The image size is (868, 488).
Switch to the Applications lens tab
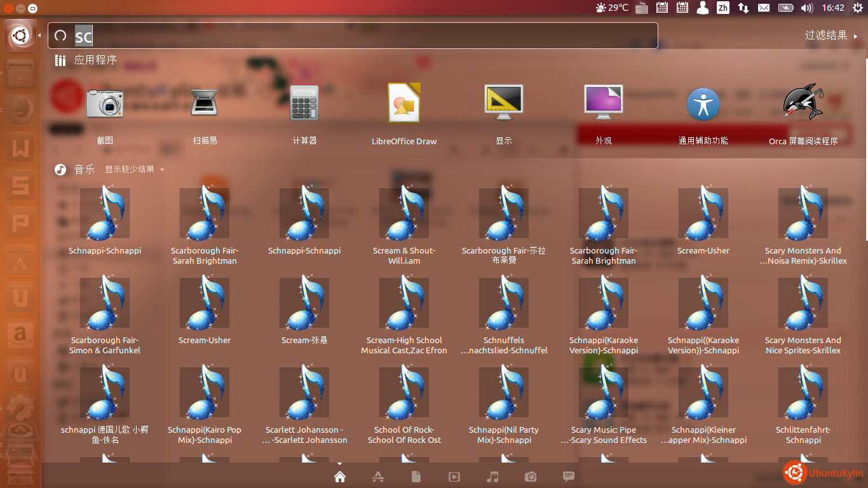(378, 477)
